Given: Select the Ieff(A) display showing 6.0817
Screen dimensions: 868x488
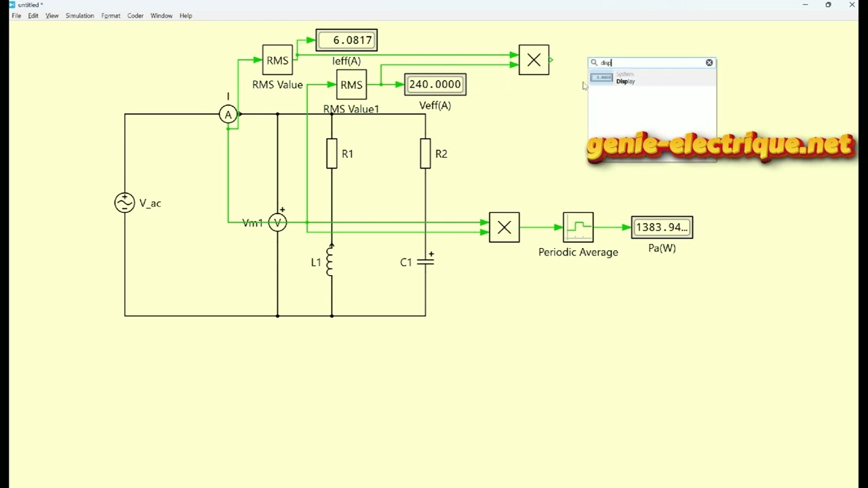Looking at the screenshot, I should 347,40.
